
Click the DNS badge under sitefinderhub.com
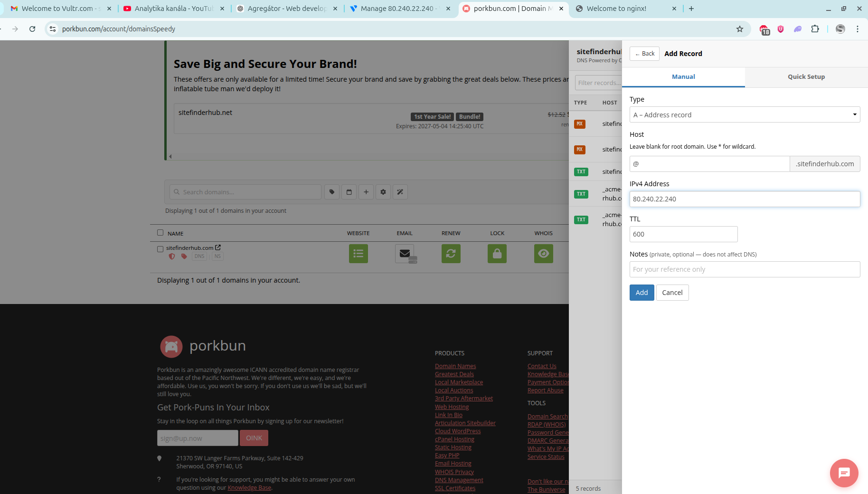(199, 256)
